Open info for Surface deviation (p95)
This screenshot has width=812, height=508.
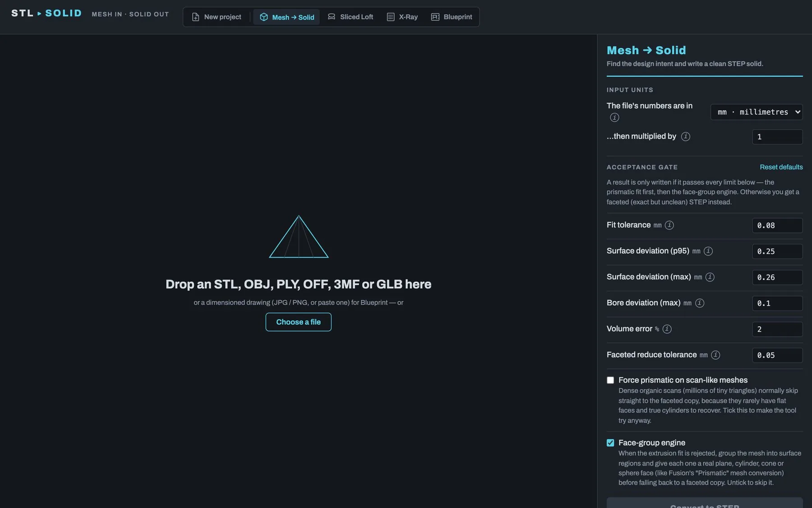tap(708, 251)
